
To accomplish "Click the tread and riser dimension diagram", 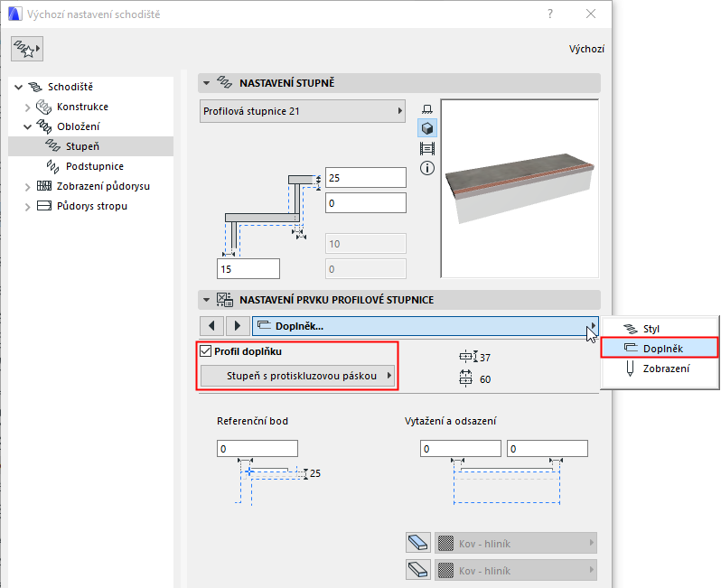I will coord(271,215).
